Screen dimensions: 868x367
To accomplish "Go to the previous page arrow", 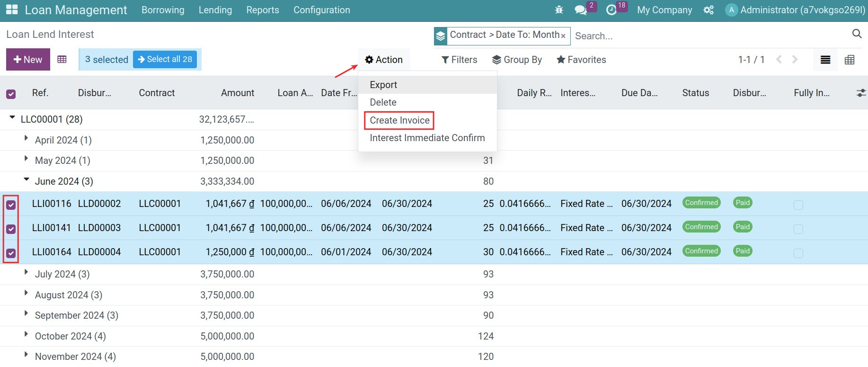I will point(779,59).
